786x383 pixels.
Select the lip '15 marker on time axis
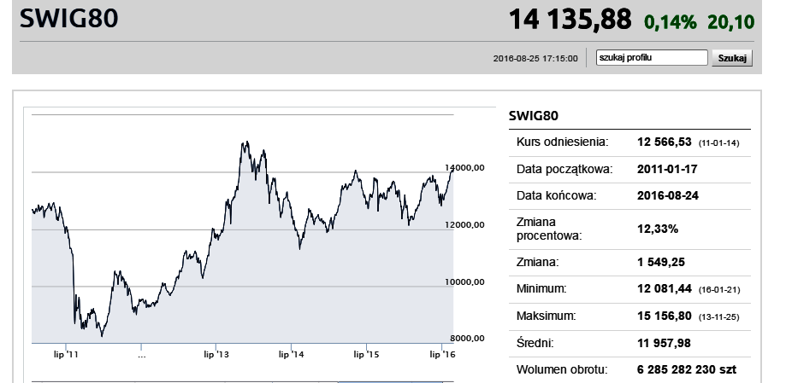366,355
